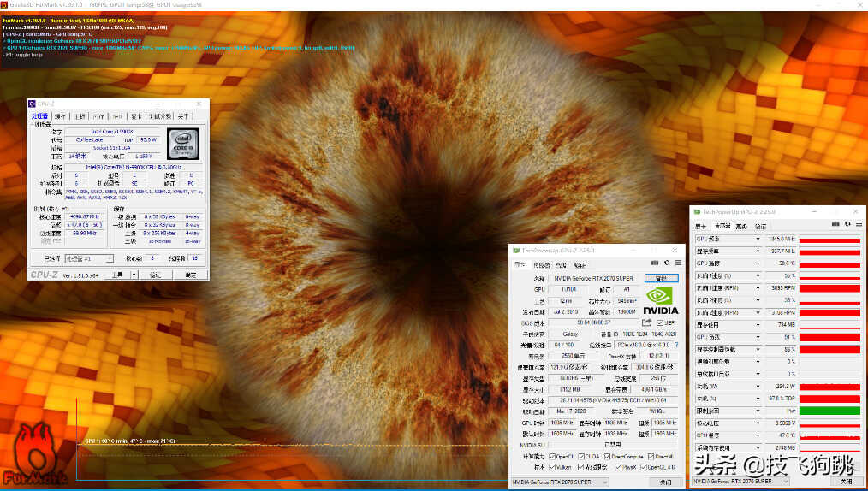This screenshot has height=491, width=868.
Task: Refresh GPU-Z graphics card info window
Action: click(x=667, y=263)
